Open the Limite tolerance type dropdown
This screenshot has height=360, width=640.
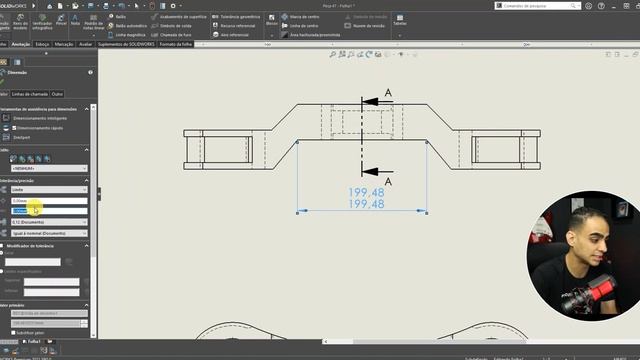(x=49, y=189)
